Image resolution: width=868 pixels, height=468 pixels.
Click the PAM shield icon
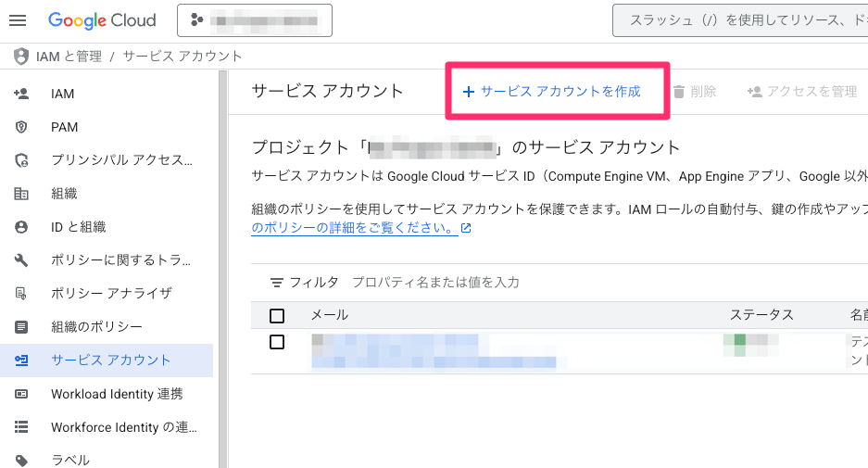[21, 127]
